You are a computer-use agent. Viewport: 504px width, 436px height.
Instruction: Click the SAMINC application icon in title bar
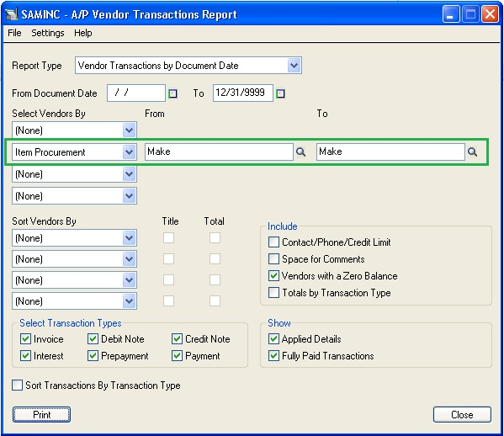coord(12,14)
